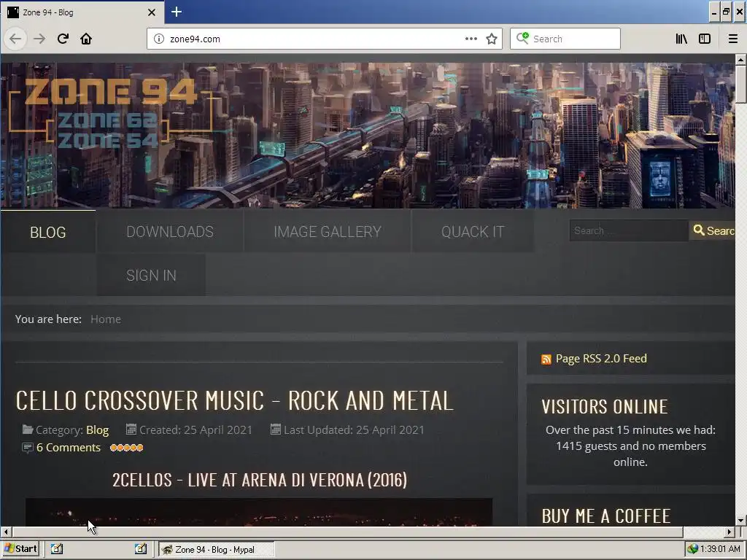Click 'Created: 25 April 2021' text
Image resolution: width=747 pixels, height=560 pixels.
tap(196, 430)
